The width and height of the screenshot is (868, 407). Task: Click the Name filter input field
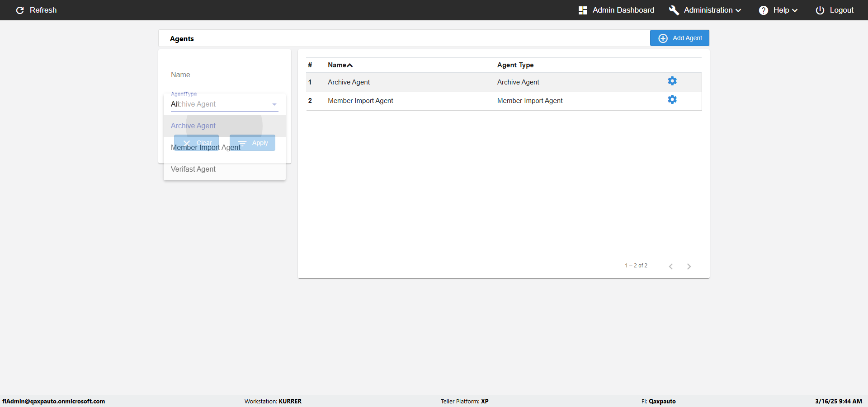(x=225, y=75)
